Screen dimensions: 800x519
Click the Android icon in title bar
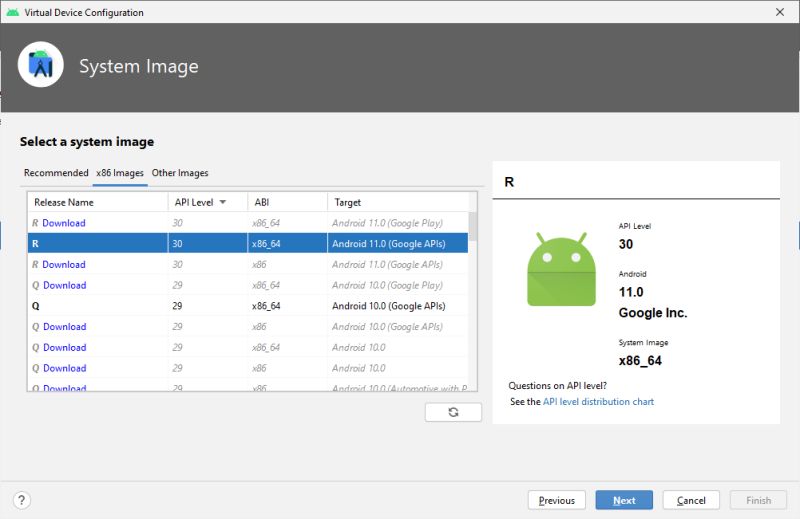(13, 12)
